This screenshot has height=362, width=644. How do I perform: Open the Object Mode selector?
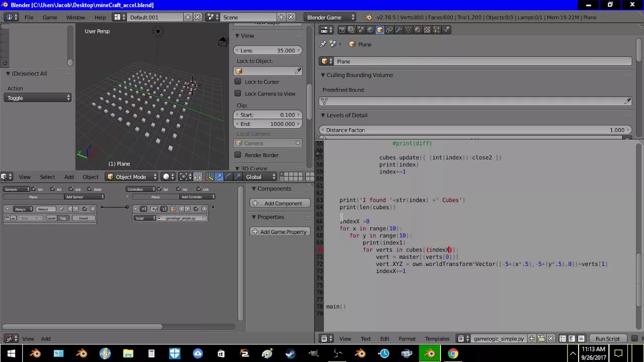coord(132,177)
